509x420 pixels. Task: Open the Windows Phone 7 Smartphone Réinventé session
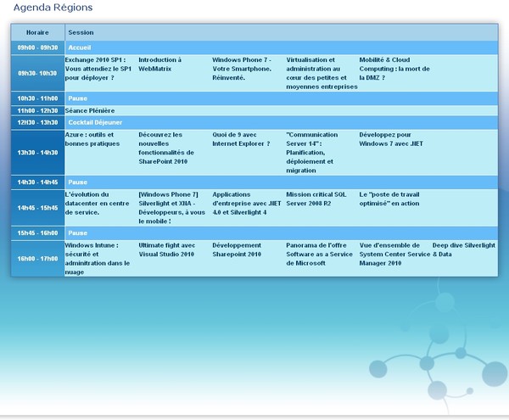coord(242,69)
